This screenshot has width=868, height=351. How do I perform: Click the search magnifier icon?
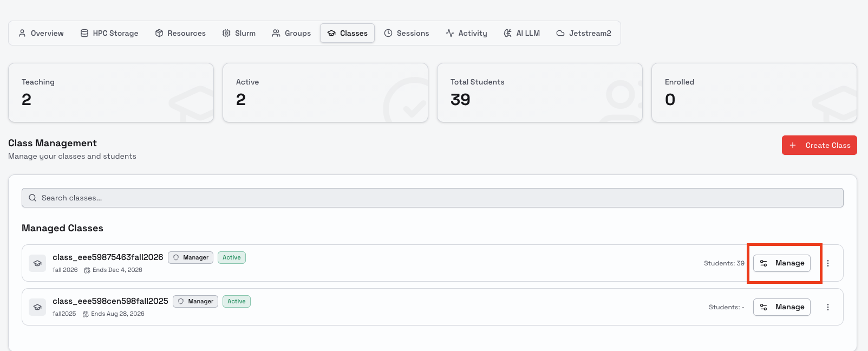pos(32,198)
